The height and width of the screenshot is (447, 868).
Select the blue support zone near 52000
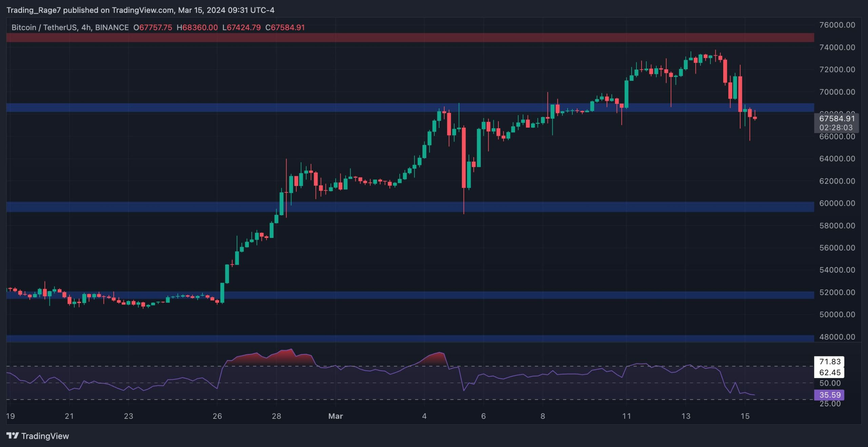coord(410,295)
